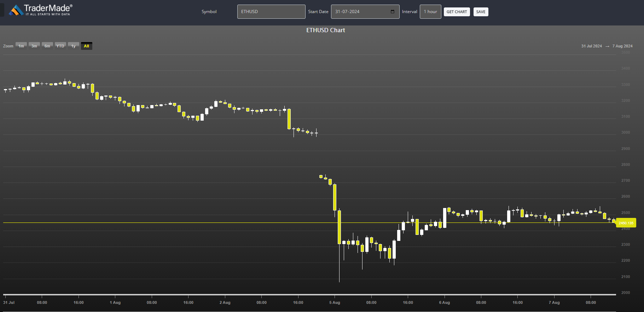
Task: Click the Start Date field showing 31-07-2024
Action: pyautogui.click(x=365, y=12)
